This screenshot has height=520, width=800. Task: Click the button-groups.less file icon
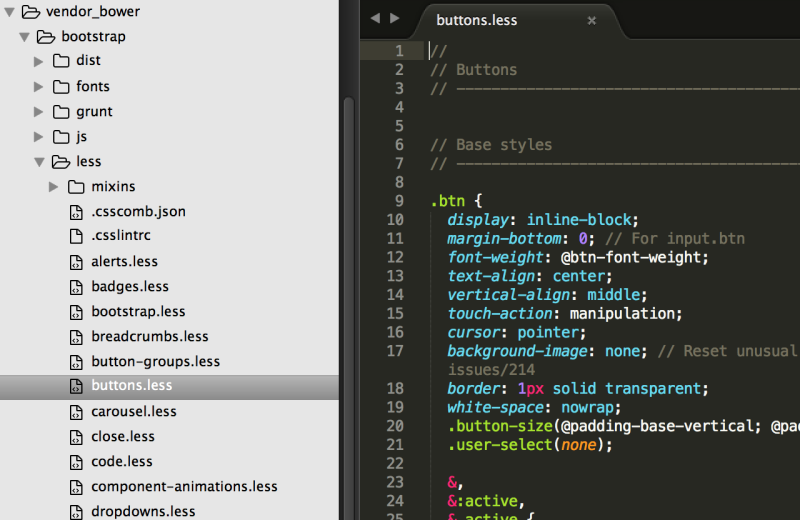(76, 362)
